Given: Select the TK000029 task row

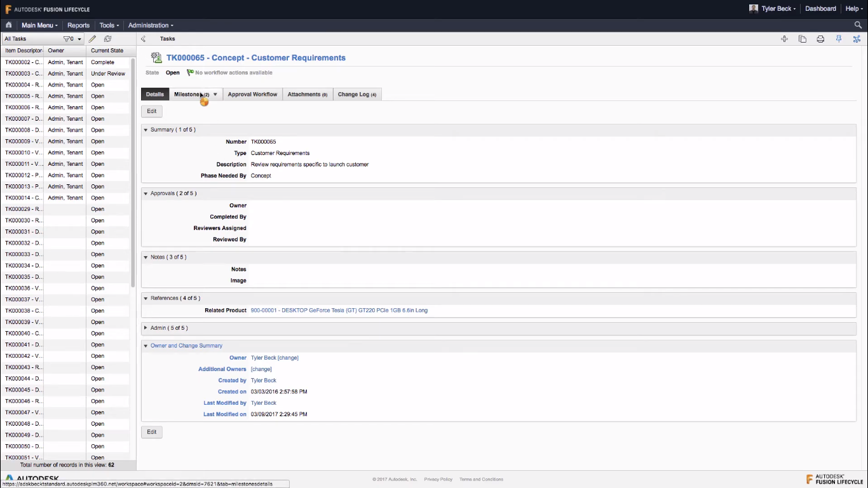Looking at the screenshot, I should pyautogui.click(x=65, y=209).
